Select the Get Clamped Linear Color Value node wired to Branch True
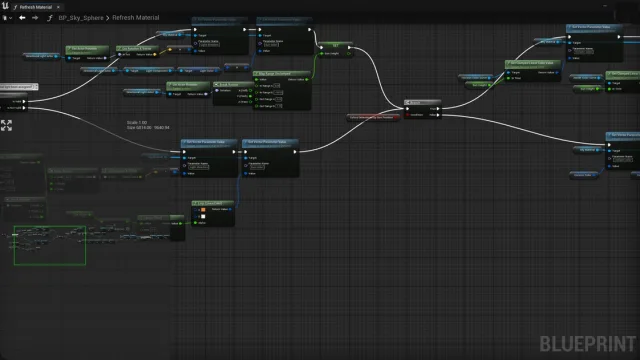Screen dimensions: 640x360 [x=533, y=71]
